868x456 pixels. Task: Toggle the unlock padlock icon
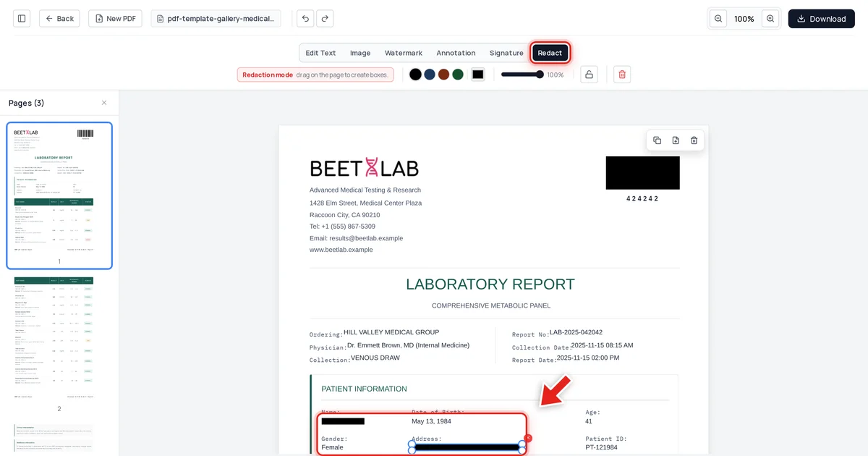(589, 75)
